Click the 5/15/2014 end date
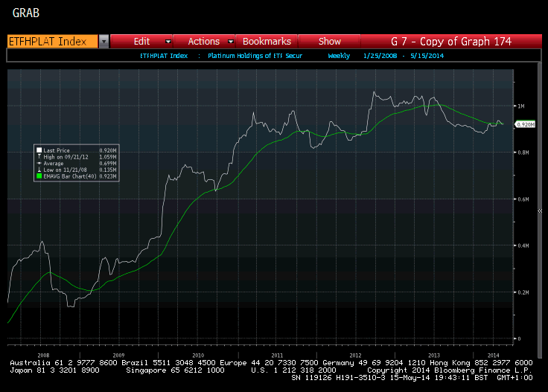 (427, 56)
